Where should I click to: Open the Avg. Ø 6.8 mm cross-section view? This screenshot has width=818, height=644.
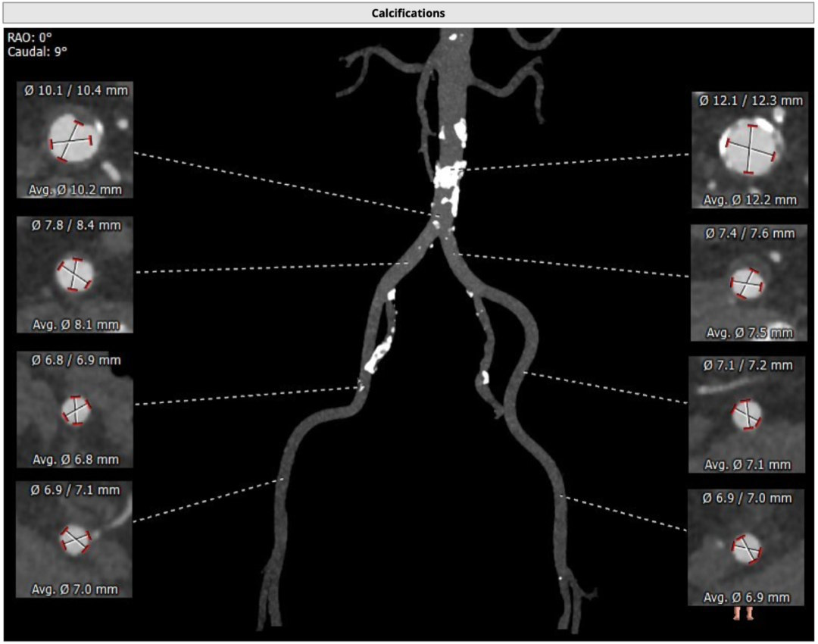coord(74,409)
